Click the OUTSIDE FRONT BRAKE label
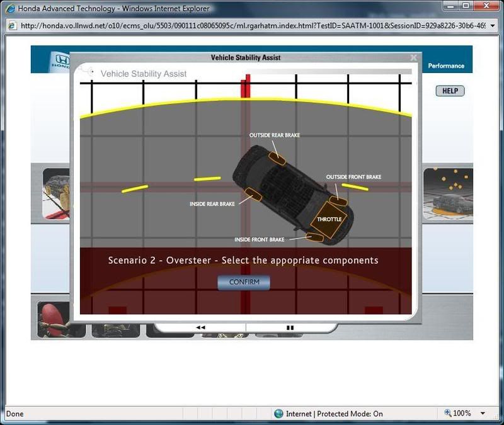The image size is (504, 425). 353,177
